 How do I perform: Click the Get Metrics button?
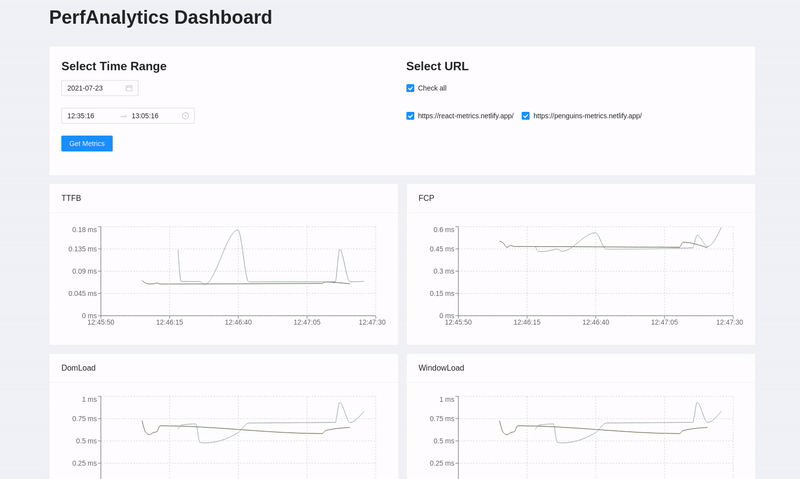(x=87, y=143)
